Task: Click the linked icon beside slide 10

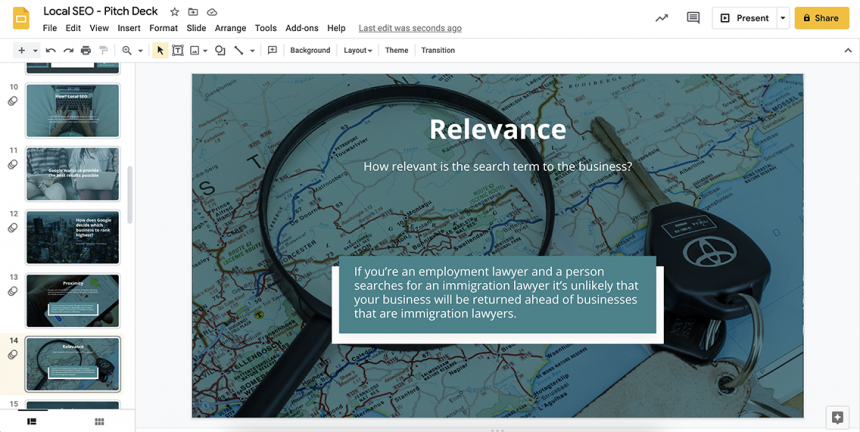Action: 13,101
